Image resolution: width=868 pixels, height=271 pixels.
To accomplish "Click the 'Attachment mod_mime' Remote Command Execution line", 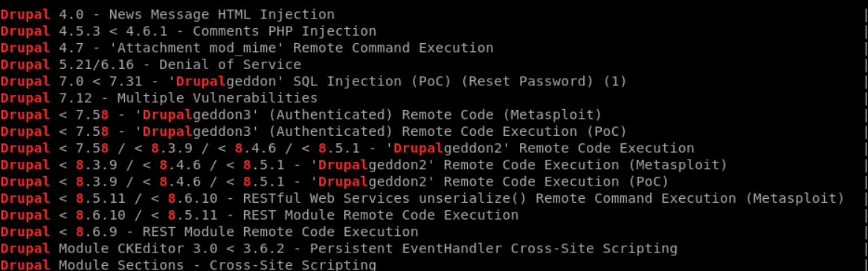I will coord(247,48).
